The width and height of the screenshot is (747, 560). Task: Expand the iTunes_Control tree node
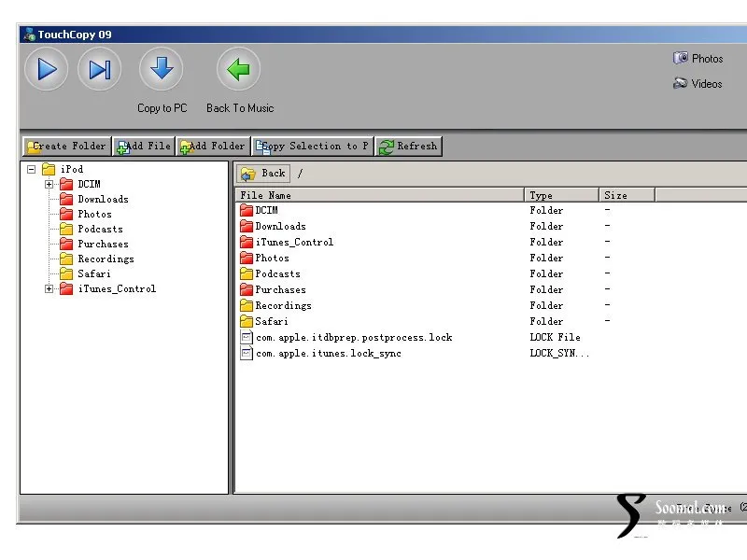pos(49,289)
